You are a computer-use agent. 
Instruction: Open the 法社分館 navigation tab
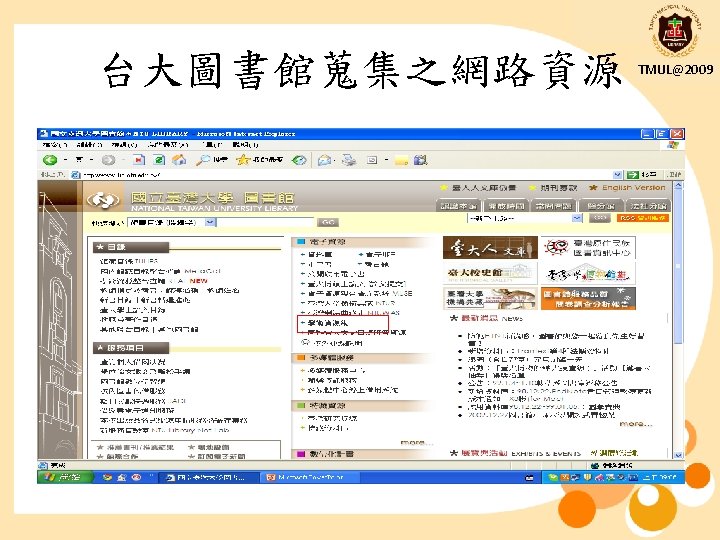tap(647, 206)
